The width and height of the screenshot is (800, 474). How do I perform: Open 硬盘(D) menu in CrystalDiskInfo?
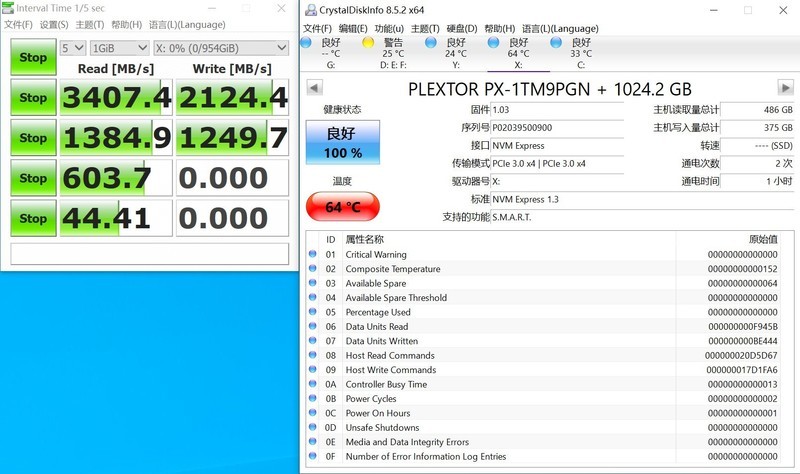[462, 29]
